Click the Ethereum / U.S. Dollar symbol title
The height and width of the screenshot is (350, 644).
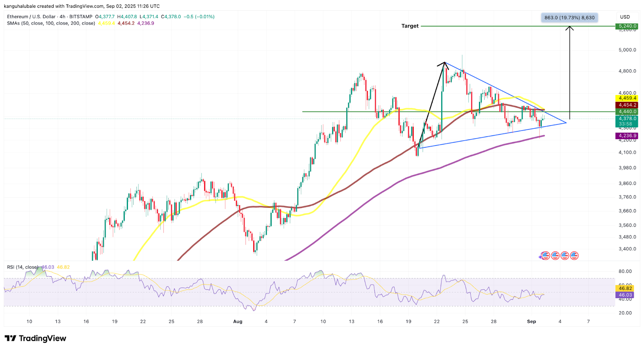click(31, 17)
